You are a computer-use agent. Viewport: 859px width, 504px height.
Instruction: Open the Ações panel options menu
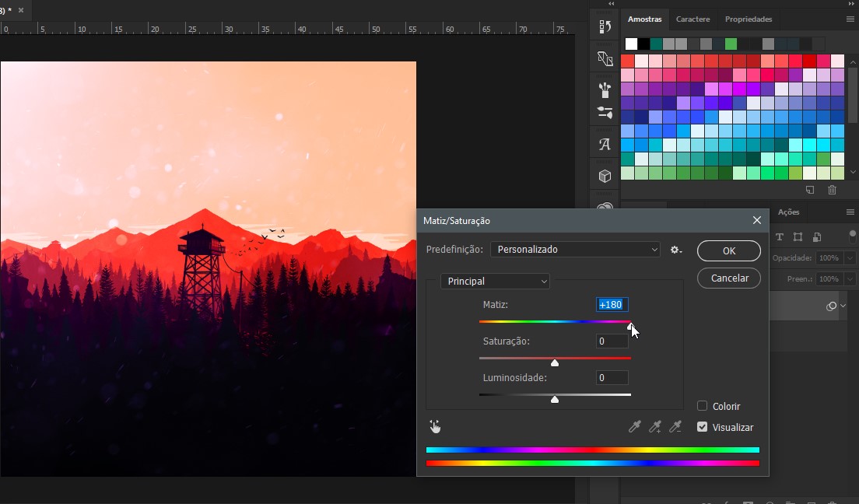point(850,212)
